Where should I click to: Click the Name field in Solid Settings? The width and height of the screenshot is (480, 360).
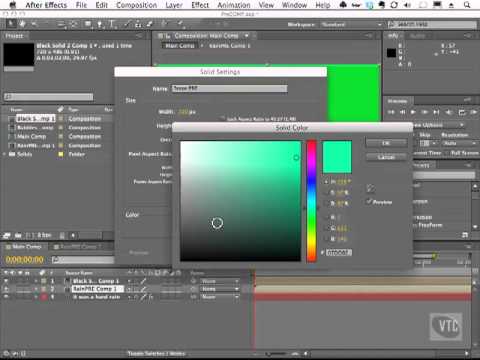pyautogui.click(x=229, y=88)
